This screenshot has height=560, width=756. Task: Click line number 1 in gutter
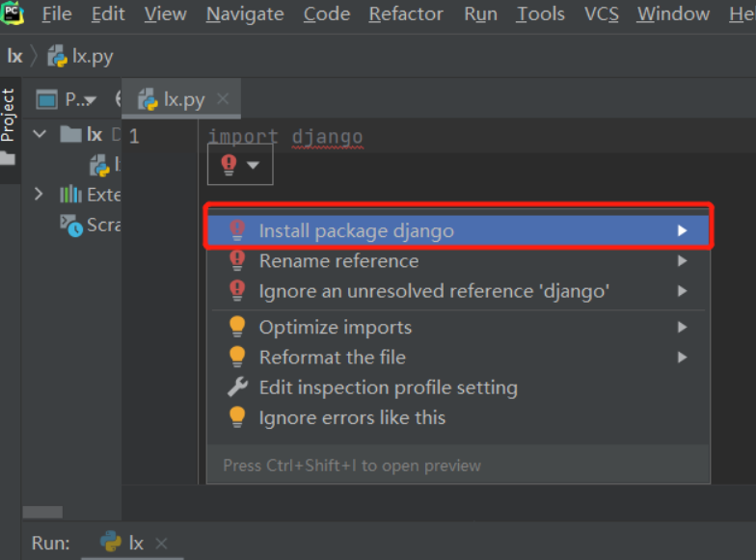[x=134, y=137]
